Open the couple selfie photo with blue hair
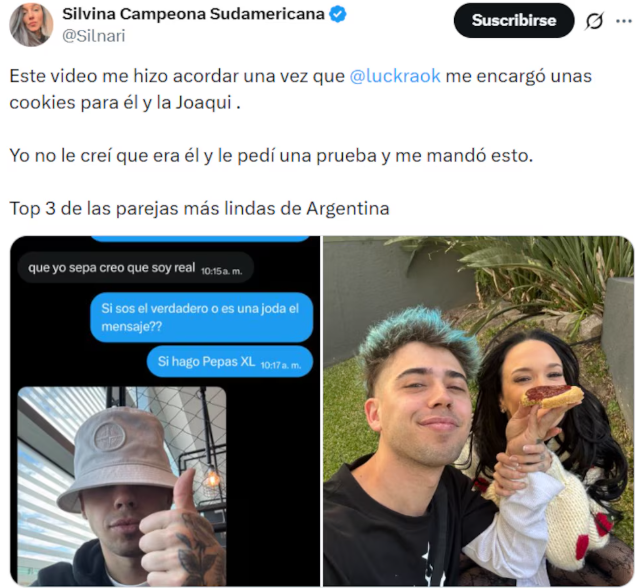 click(478, 411)
